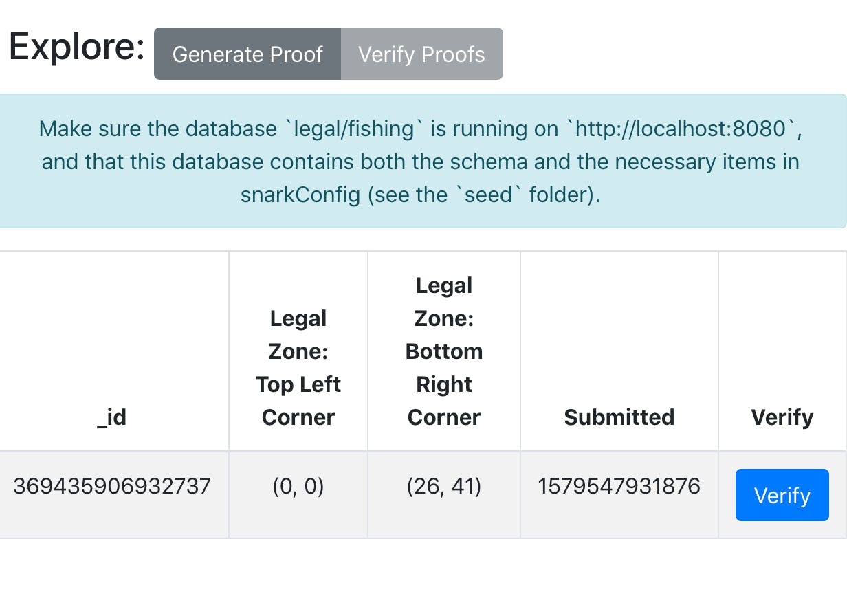Select the Legal Zone: Bottom Right Corner header
Image resolution: width=847 pixels, height=616 pixels.
[x=444, y=351]
